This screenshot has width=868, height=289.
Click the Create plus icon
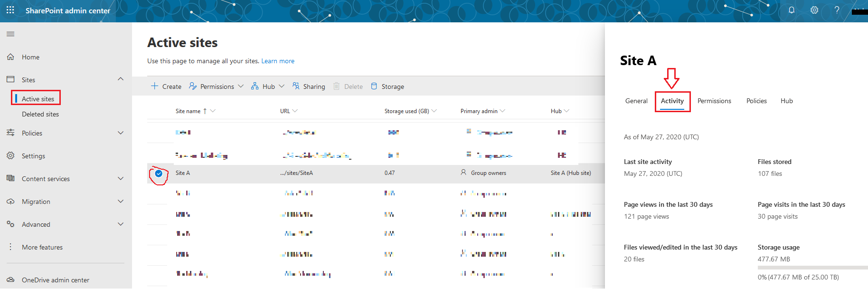[x=154, y=86]
